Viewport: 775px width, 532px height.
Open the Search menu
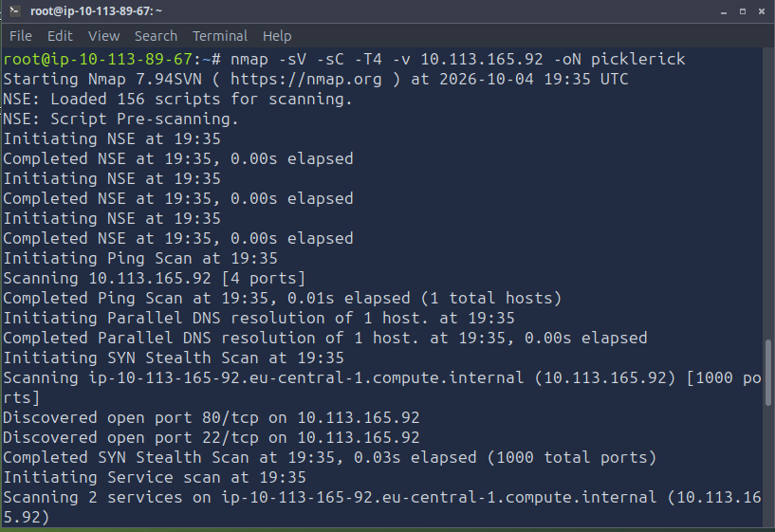[156, 36]
